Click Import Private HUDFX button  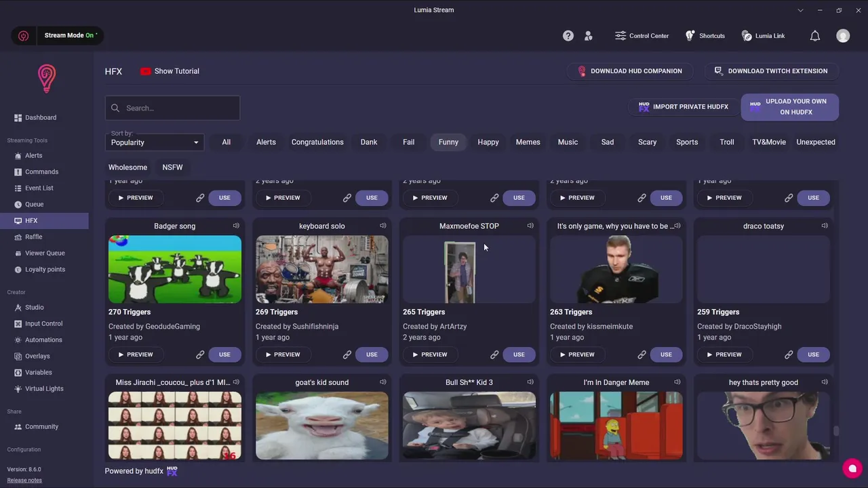pos(683,107)
